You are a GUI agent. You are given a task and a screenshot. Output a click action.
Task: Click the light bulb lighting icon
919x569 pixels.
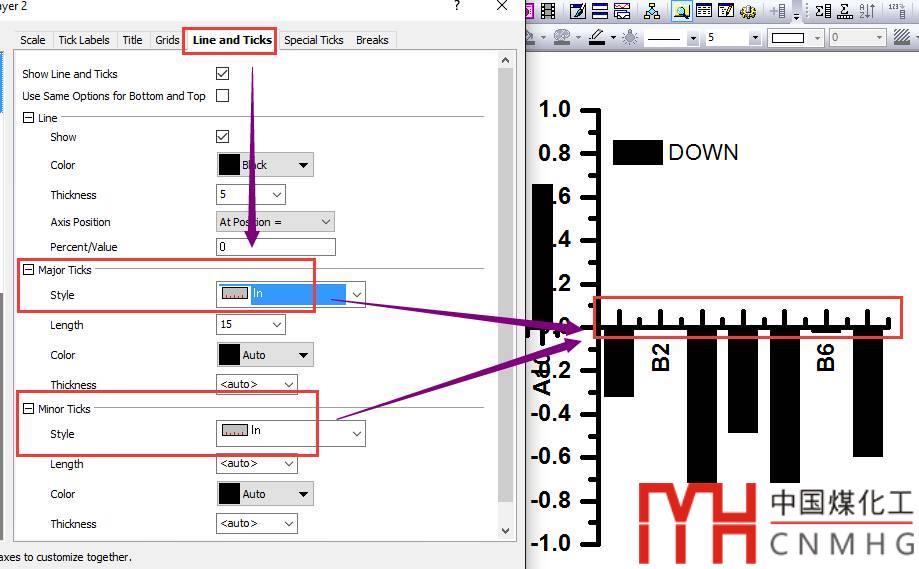(x=630, y=38)
